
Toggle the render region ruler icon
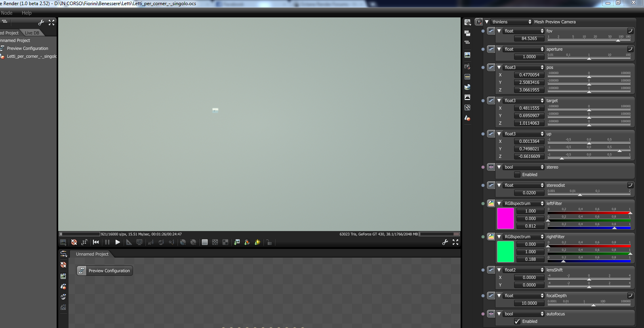click(129, 242)
